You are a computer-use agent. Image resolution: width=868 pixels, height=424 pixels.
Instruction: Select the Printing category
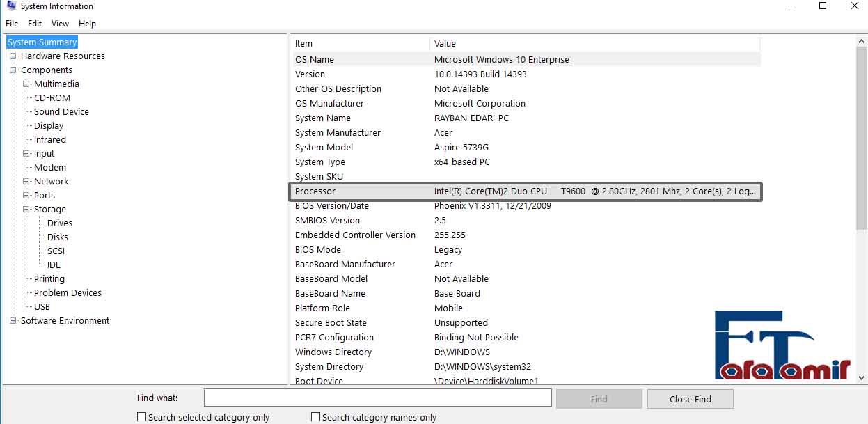49,279
